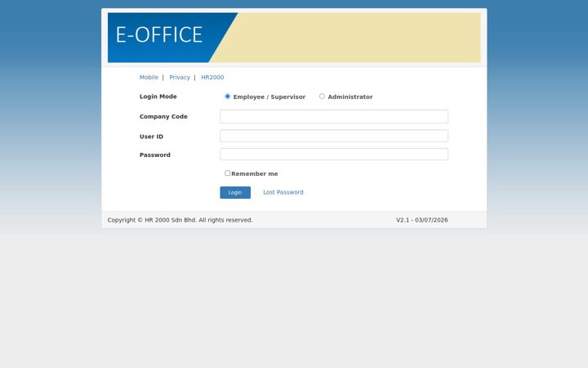Screen dimensions: 588x368
Task: Click the 'Company Code' label
Action: coord(163,116)
